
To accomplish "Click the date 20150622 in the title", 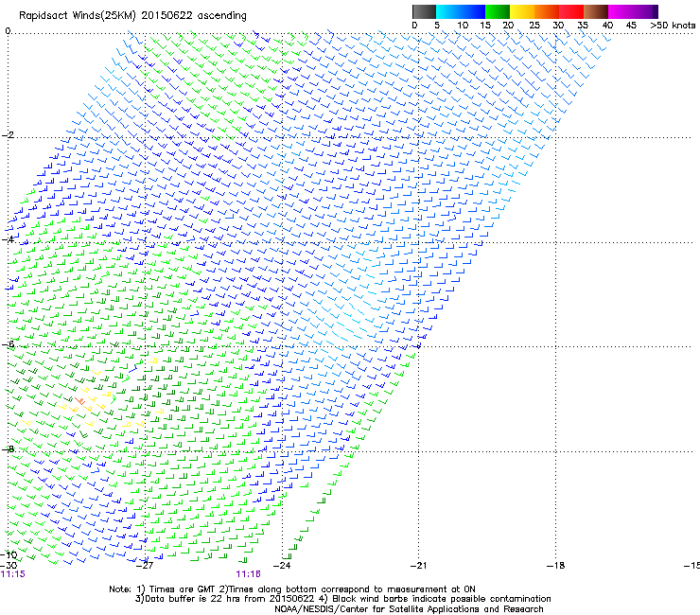I will pos(166,15).
